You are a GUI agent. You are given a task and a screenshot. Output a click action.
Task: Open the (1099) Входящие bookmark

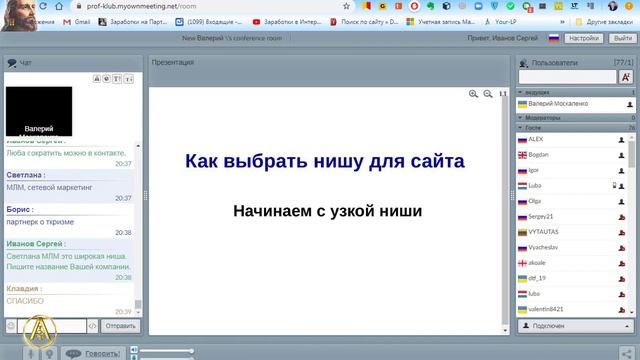tap(209, 22)
